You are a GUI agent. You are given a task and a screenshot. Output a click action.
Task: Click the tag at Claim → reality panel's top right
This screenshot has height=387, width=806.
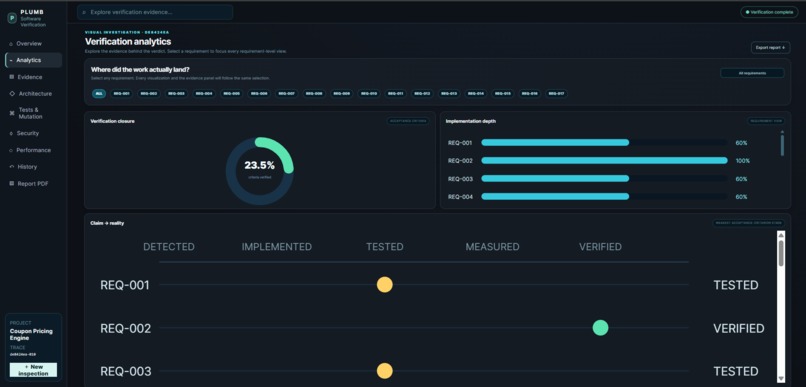point(748,223)
